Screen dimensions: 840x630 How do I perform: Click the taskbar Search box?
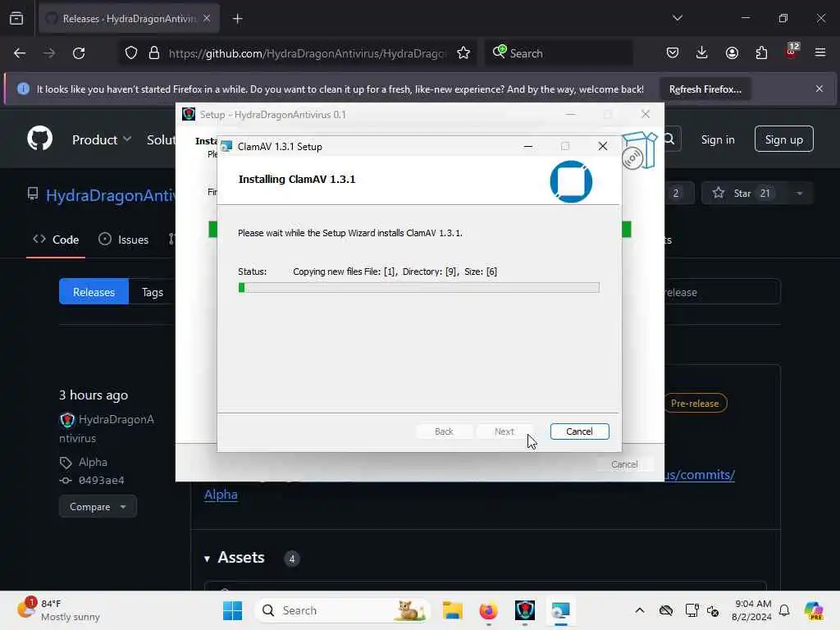(x=343, y=610)
